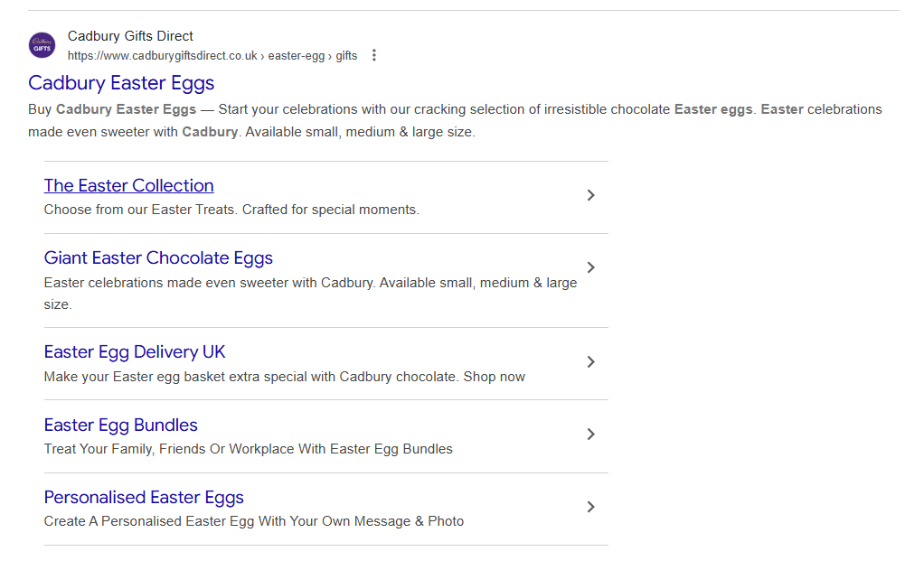Click the arrow for Personalised Easter Eggs
This screenshot has width=924, height=561.
590,507
